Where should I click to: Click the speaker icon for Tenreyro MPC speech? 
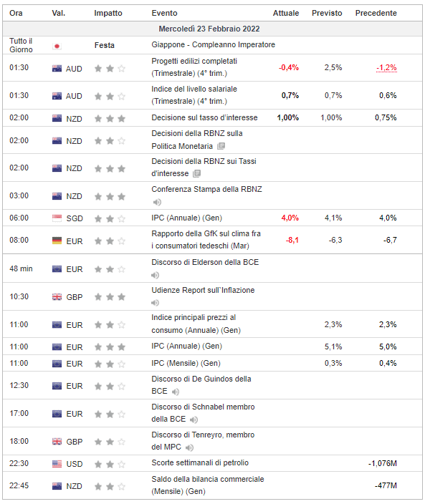click(189, 447)
